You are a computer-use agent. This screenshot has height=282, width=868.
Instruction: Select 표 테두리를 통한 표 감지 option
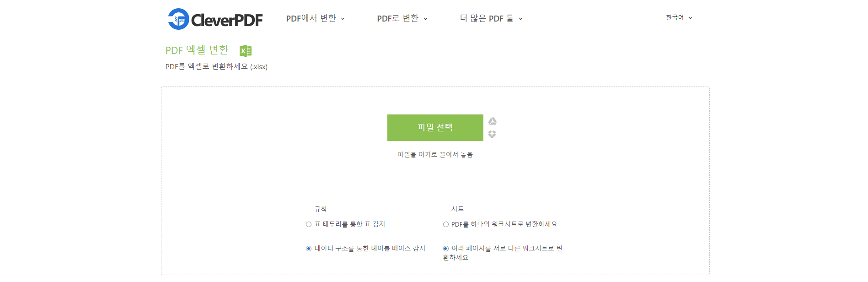coord(308,224)
